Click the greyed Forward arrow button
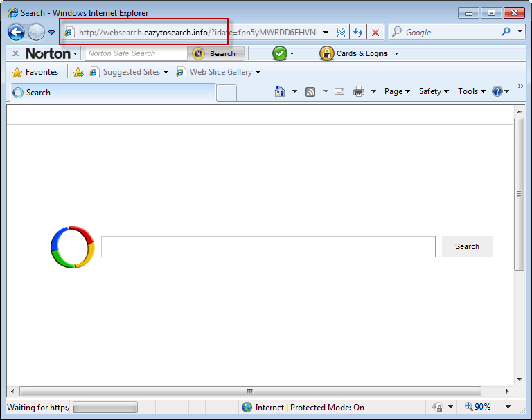 click(36, 33)
